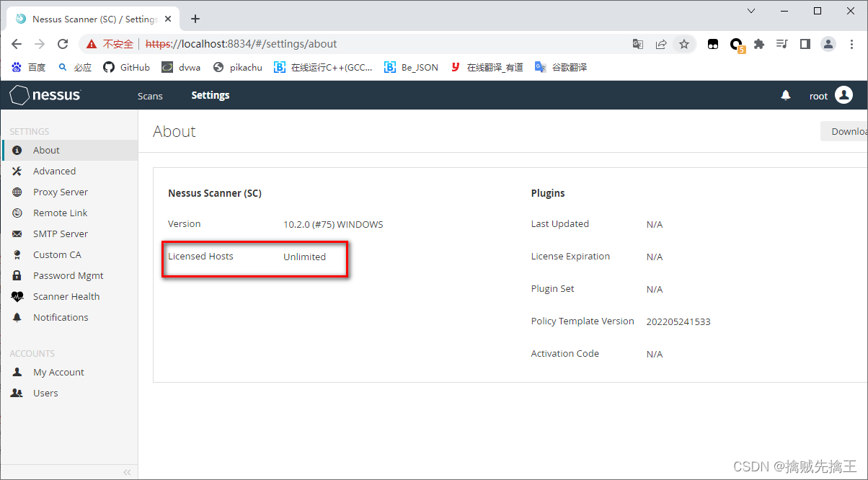Open the notifications bell icon
The height and width of the screenshot is (480, 868).
click(786, 95)
